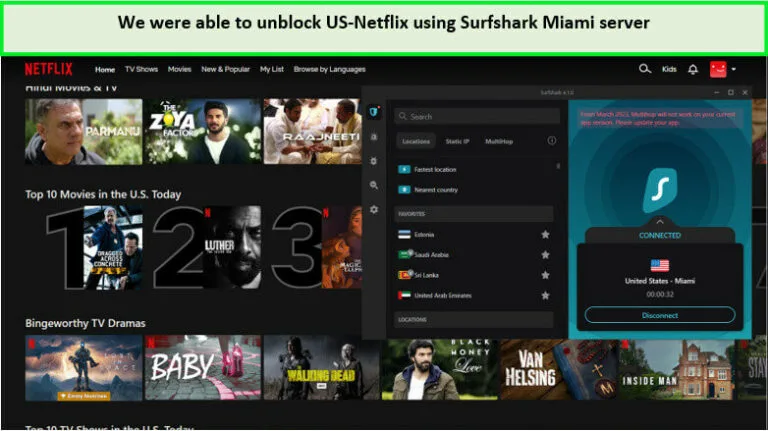Click the Top 10 Movies row heading

point(103,194)
